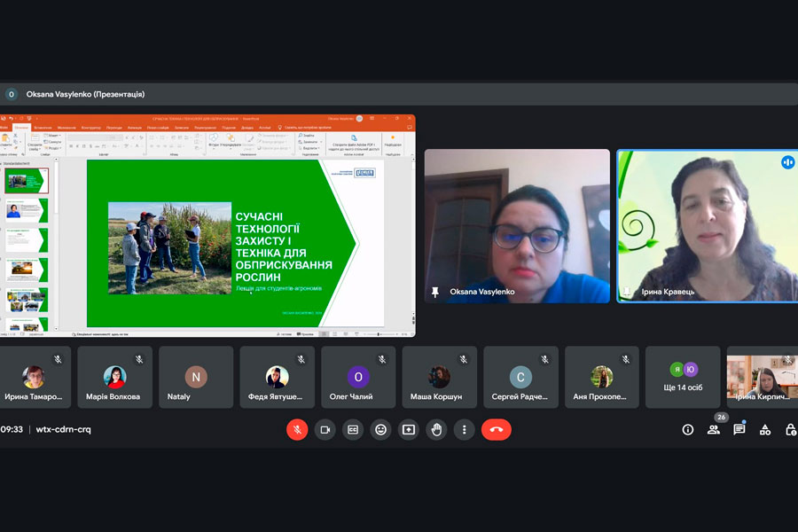This screenshot has height=532, width=798.
Task: Click Фігури shapes icon in PowerPoint ribbon
Action: pos(213,141)
